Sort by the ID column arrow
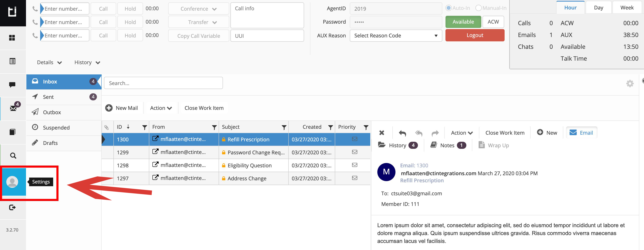644x250 pixels. click(128, 127)
